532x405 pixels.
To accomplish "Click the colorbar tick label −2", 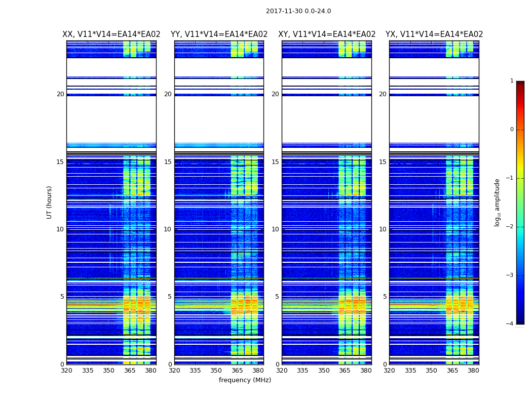I will tap(510, 226).
